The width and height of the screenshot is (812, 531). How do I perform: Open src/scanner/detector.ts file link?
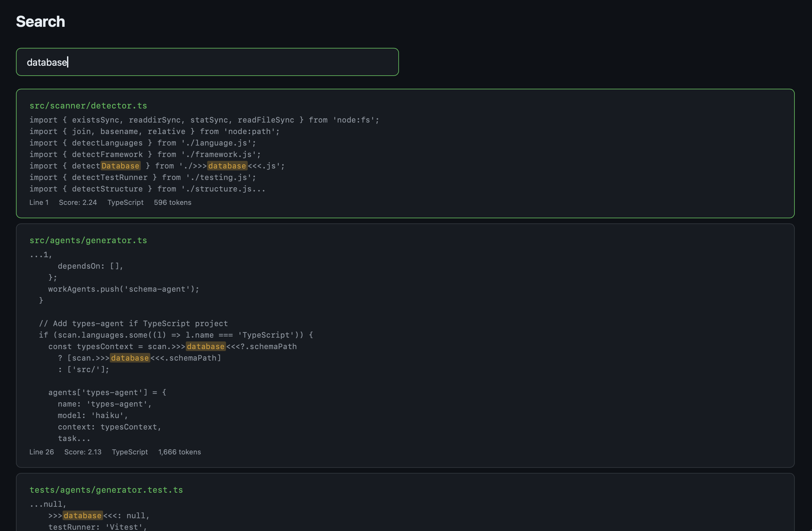click(88, 106)
